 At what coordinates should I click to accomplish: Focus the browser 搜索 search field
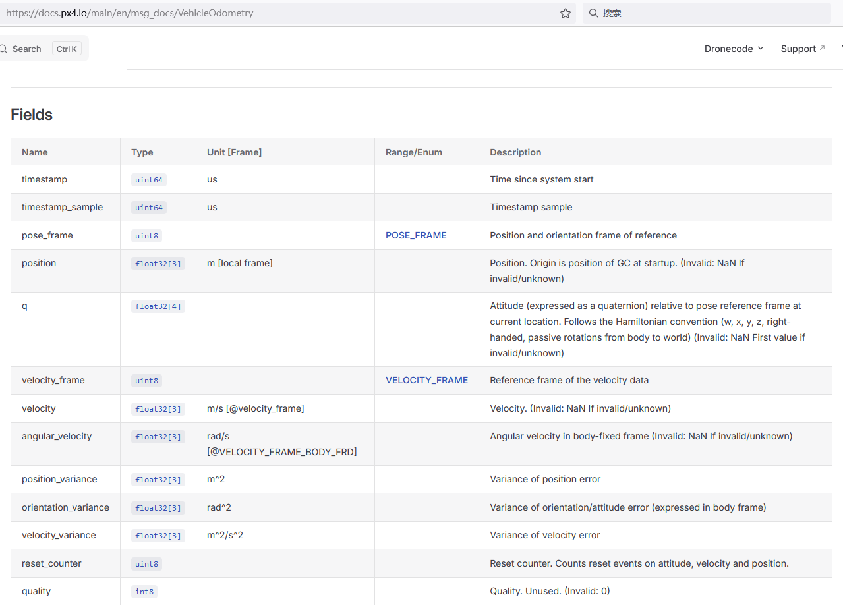(707, 13)
